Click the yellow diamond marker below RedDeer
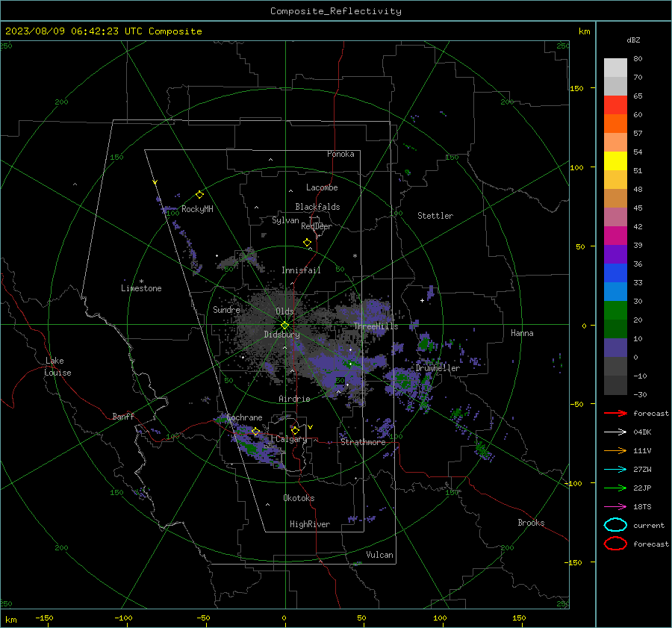The width and height of the screenshot is (672, 628). (x=307, y=243)
